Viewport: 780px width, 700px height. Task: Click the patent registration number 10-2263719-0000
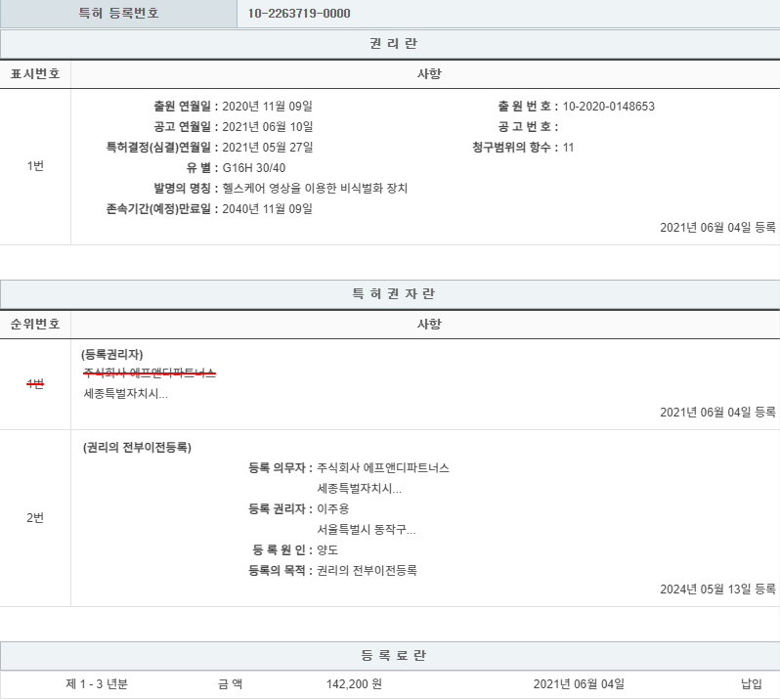click(299, 14)
